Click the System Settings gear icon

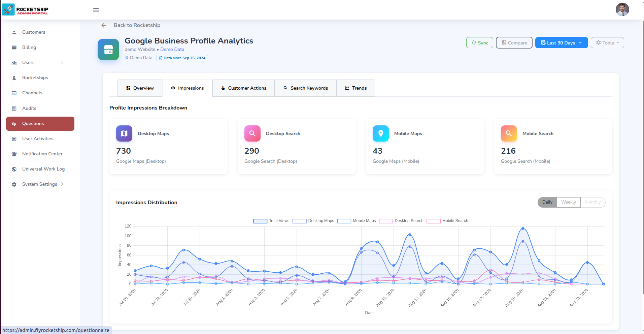(x=14, y=184)
